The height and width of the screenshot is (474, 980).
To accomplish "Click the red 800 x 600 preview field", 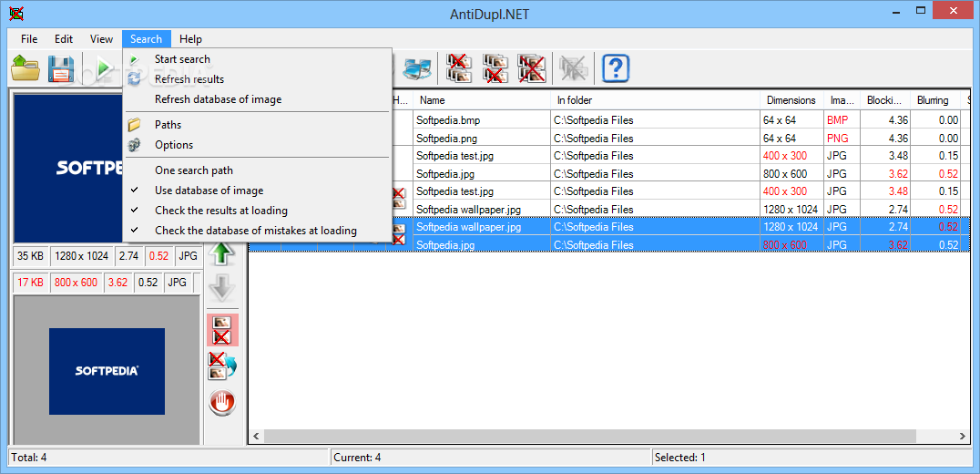I will point(77,282).
